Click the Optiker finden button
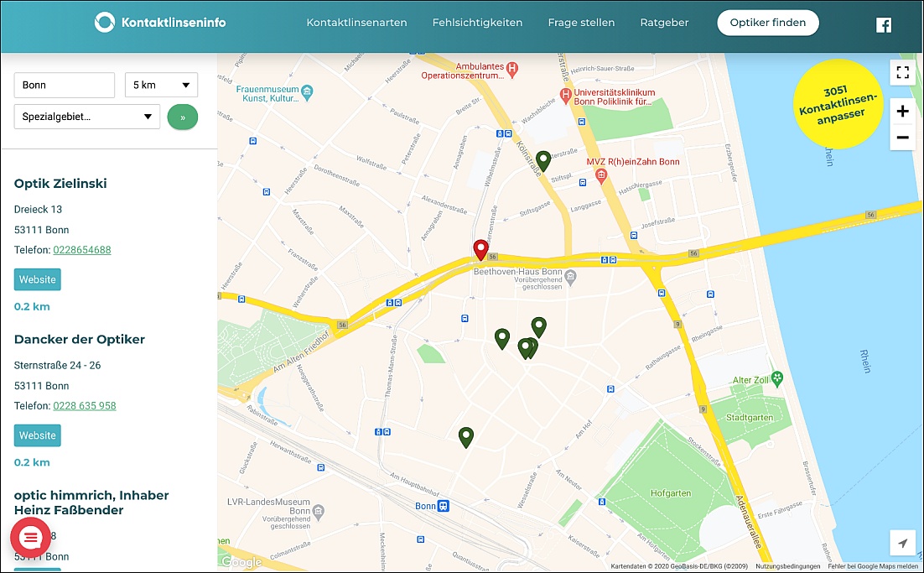Viewport: 924px width, 573px height. pos(767,23)
